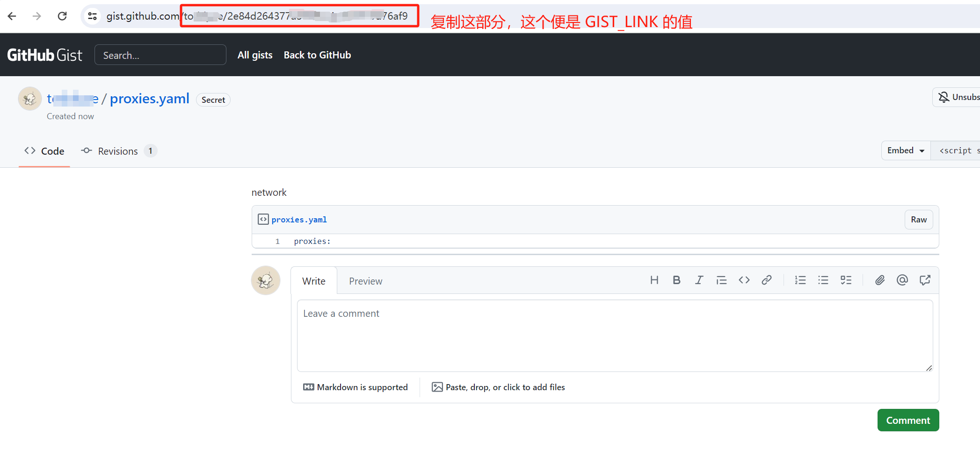Click the browser forward arrow

(x=37, y=16)
